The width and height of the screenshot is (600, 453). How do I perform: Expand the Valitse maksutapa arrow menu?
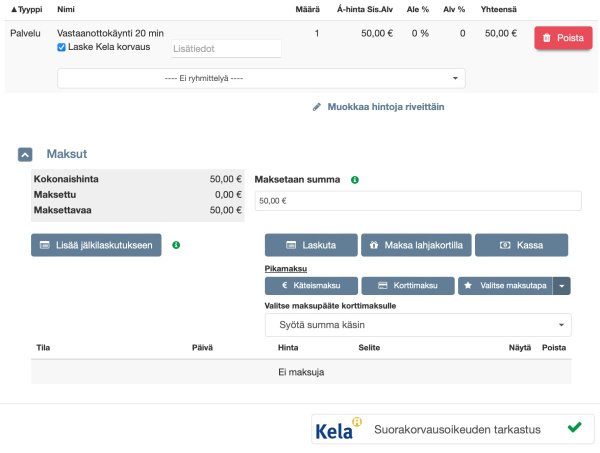point(561,286)
